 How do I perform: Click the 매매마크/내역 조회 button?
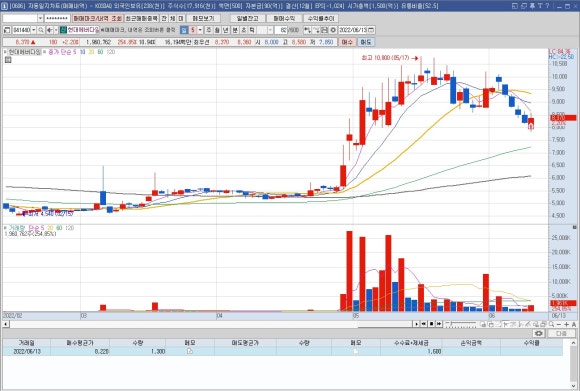(x=97, y=18)
